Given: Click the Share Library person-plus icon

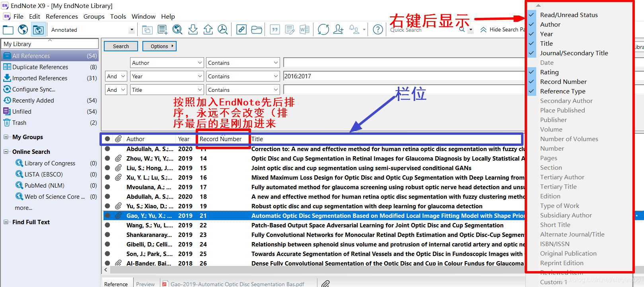Looking at the screenshot, I should [x=339, y=30].
